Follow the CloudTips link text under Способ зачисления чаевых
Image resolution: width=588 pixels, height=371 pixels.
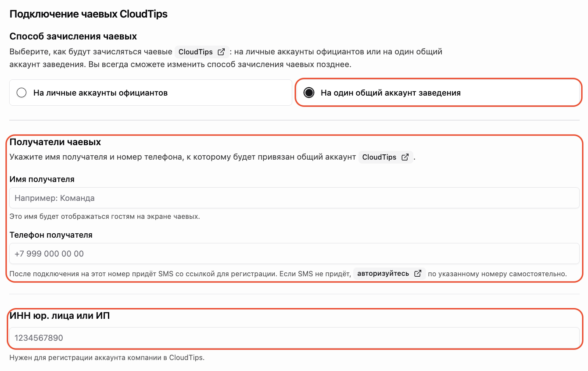click(196, 52)
